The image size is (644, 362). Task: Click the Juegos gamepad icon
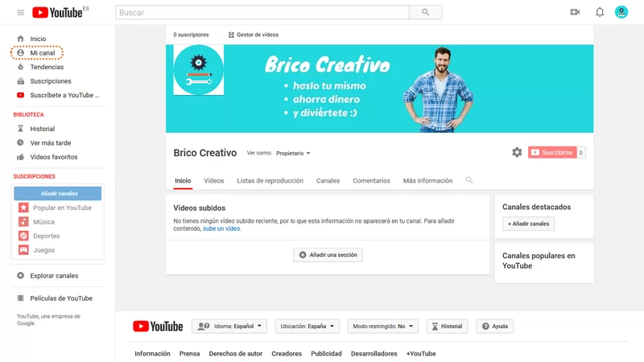[x=23, y=250]
